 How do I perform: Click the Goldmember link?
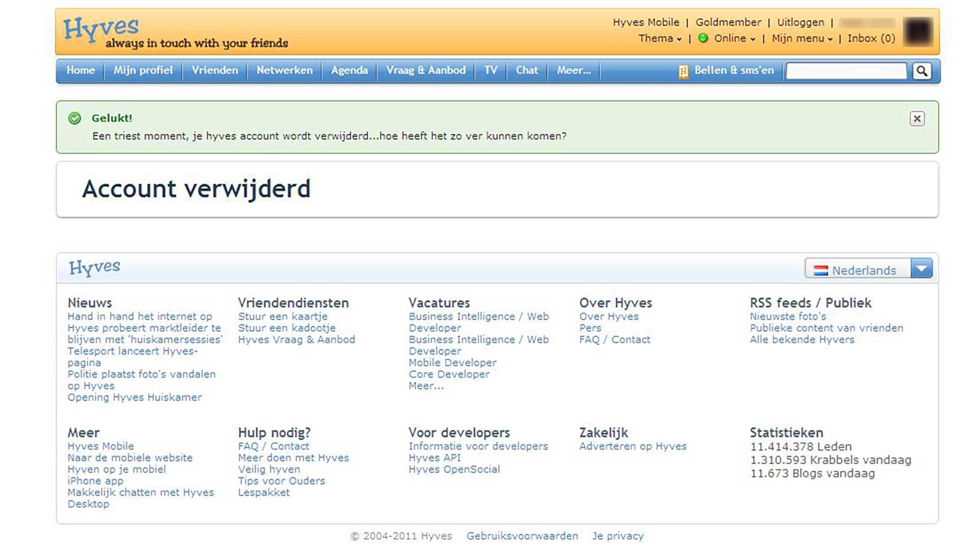tap(728, 22)
